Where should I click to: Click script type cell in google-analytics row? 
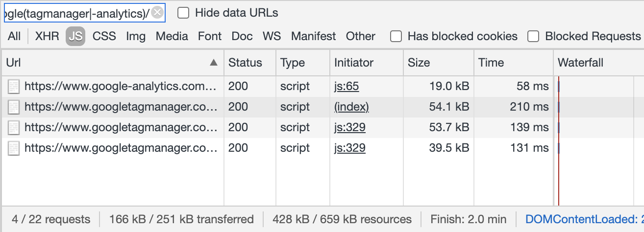[x=303, y=87]
